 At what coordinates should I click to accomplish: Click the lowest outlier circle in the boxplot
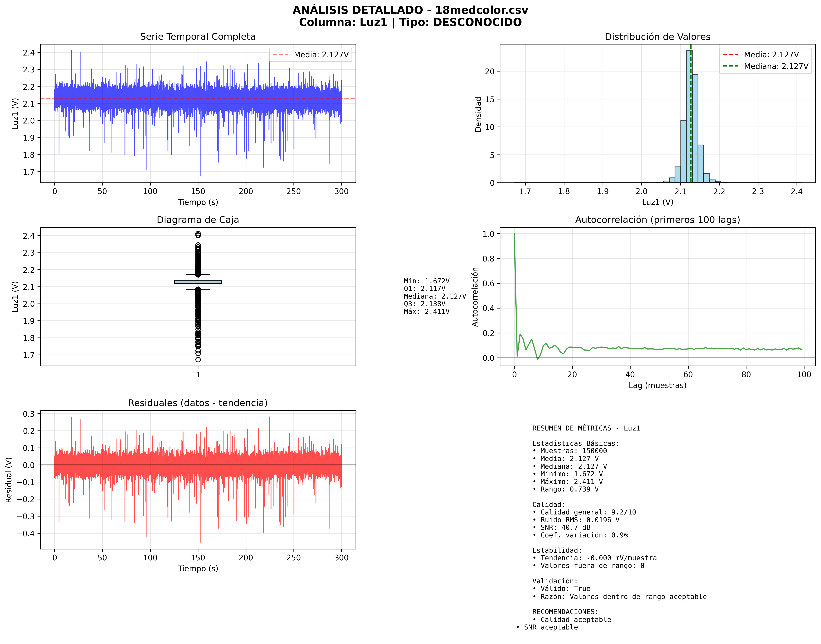tap(198, 360)
